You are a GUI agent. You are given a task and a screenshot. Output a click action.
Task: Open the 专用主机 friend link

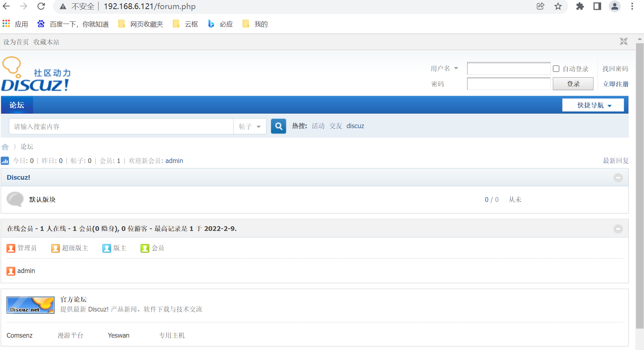pyautogui.click(x=172, y=335)
